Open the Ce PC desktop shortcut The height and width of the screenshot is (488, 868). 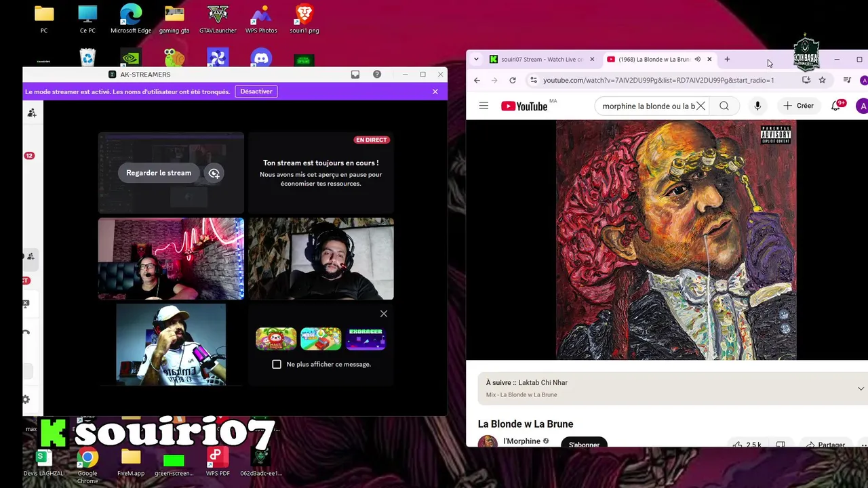87,18
